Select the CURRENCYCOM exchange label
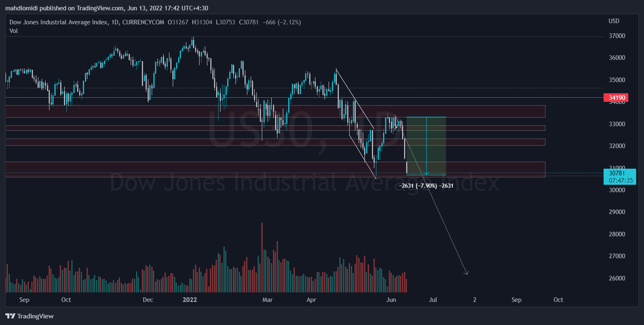 tap(143, 22)
